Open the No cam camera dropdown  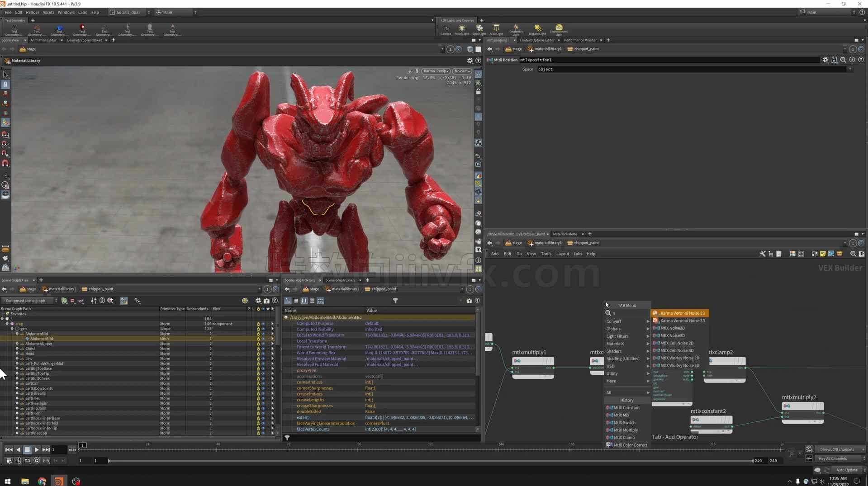click(462, 71)
